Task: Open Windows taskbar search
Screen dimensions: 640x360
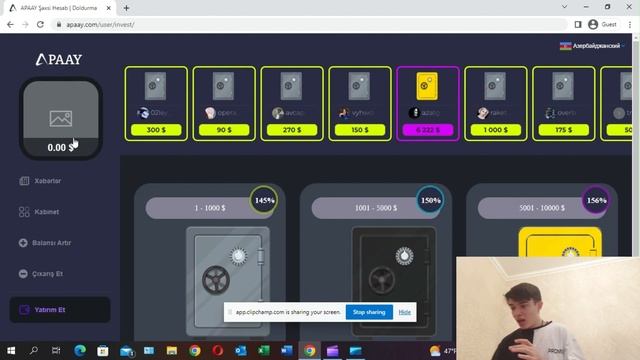Action: coord(34,351)
